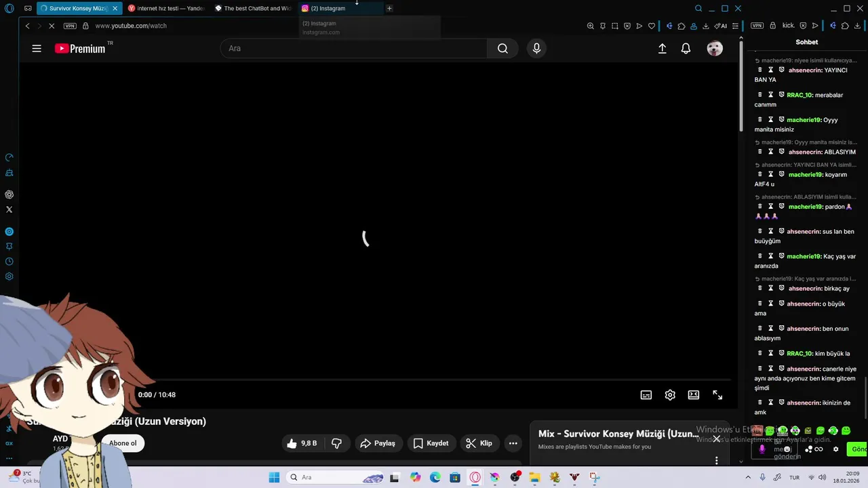Open the Aria AI button in toolbar
Image resolution: width=868 pixels, height=488 pixels.
click(x=721, y=26)
